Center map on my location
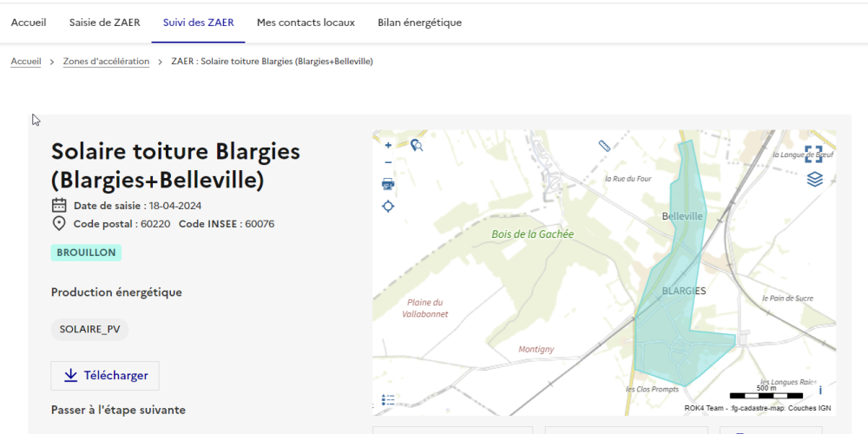868x434 pixels. coord(388,206)
